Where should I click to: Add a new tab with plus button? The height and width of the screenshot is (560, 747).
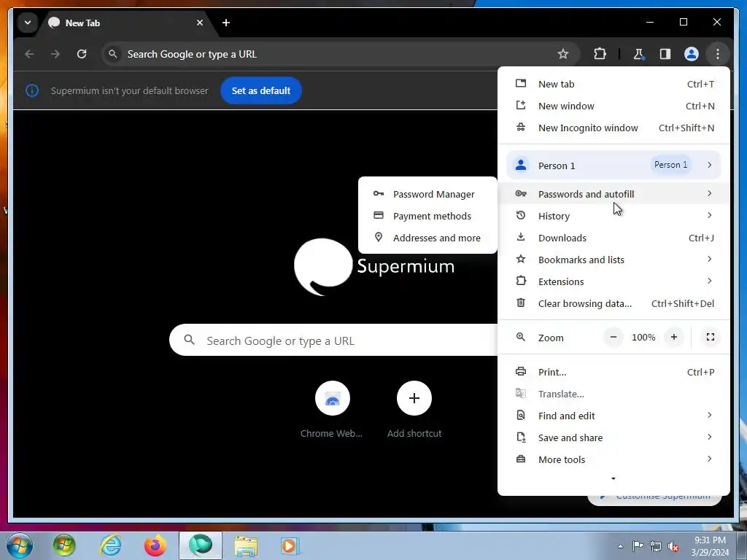pyautogui.click(x=226, y=23)
